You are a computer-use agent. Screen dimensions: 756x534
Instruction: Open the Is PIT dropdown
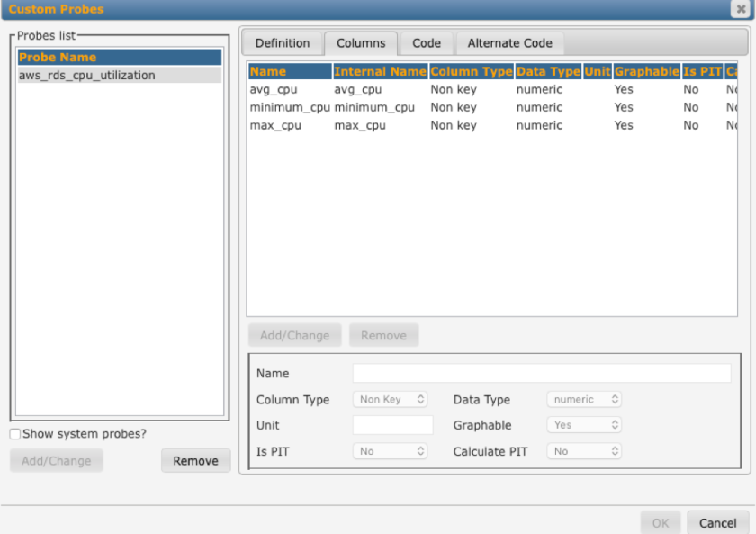pos(392,451)
